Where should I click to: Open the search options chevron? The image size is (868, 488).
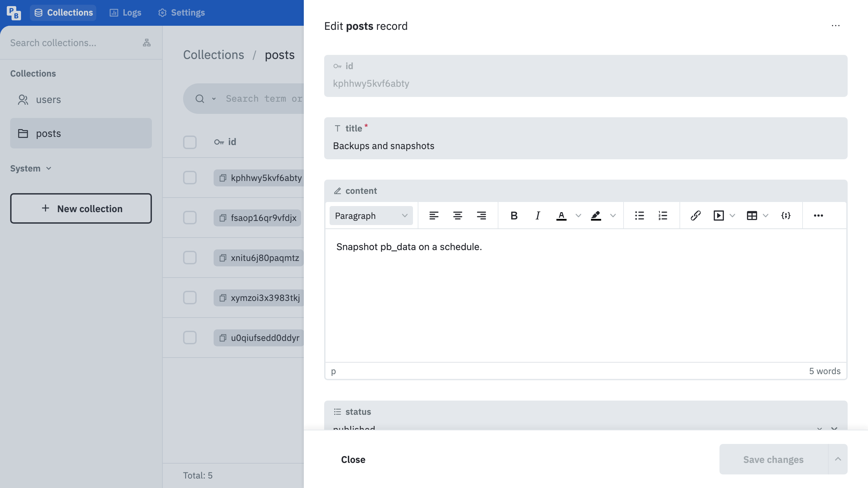(x=214, y=99)
